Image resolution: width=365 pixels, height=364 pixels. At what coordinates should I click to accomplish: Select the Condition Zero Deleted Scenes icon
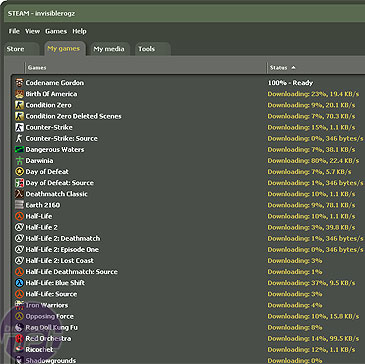(20, 116)
